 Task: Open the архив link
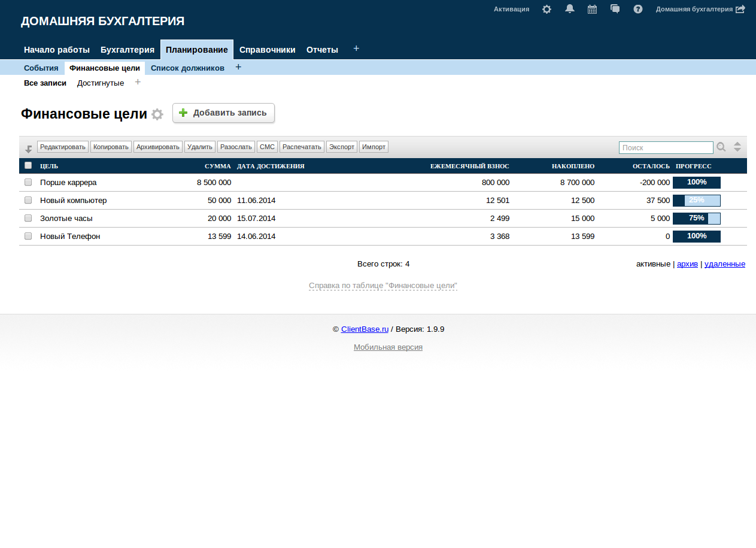click(x=687, y=264)
